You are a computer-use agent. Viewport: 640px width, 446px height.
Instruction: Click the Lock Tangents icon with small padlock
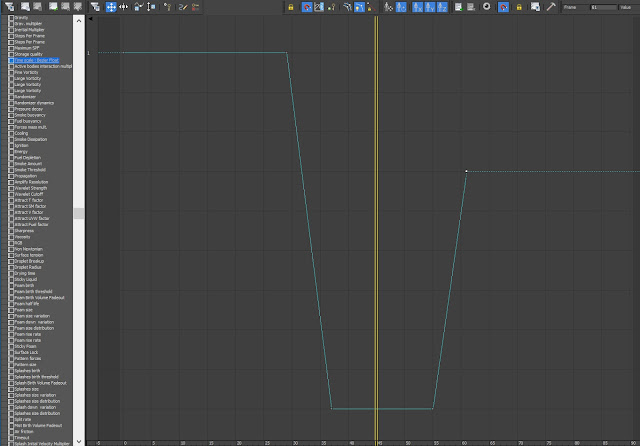tap(371, 7)
